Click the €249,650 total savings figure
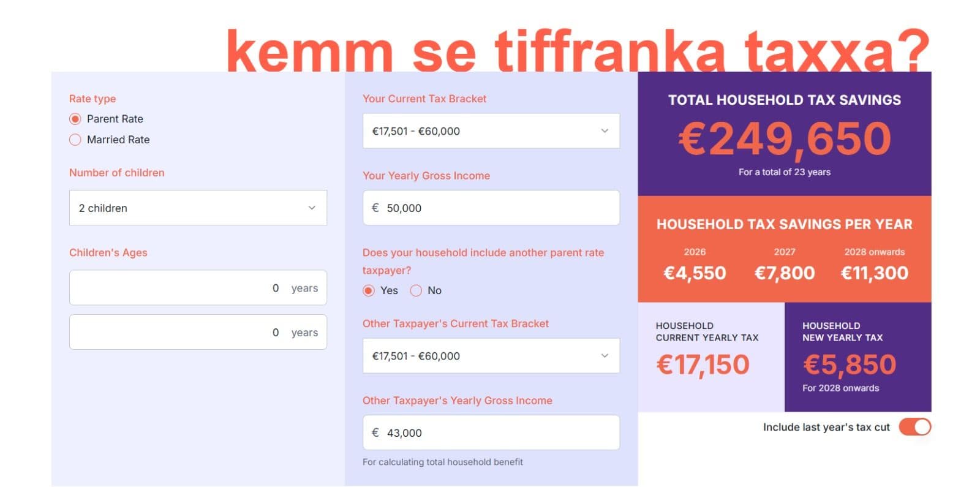Image resolution: width=980 pixels, height=487 pixels. click(x=786, y=137)
